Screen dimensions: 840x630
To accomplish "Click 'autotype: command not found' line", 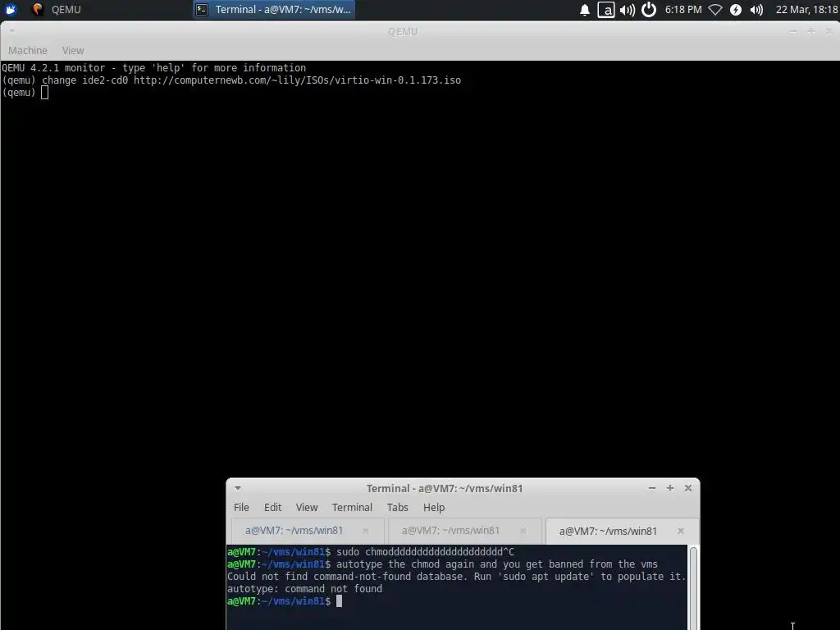I will click(x=305, y=589).
